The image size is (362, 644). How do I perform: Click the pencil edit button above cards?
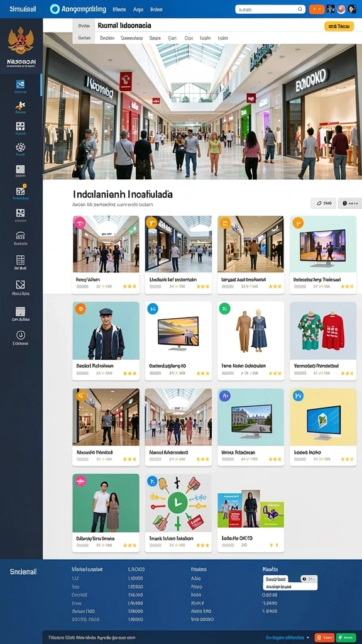pos(323,203)
